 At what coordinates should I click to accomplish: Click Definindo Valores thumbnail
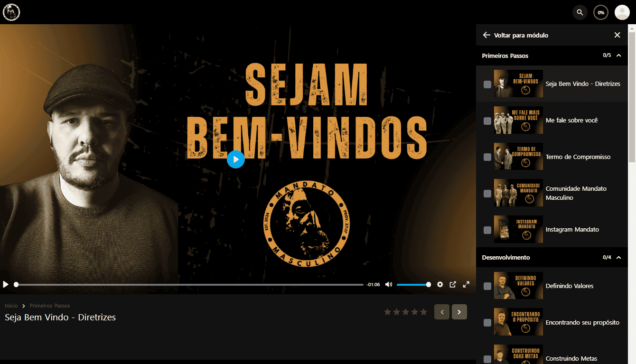point(518,285)
